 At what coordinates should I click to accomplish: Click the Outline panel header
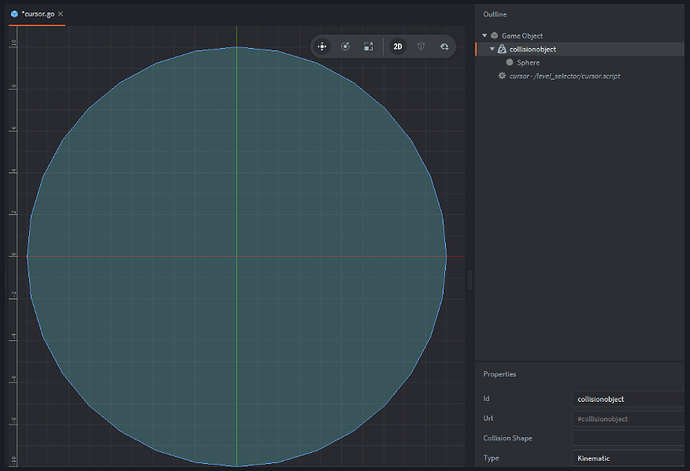pos(495,15)
